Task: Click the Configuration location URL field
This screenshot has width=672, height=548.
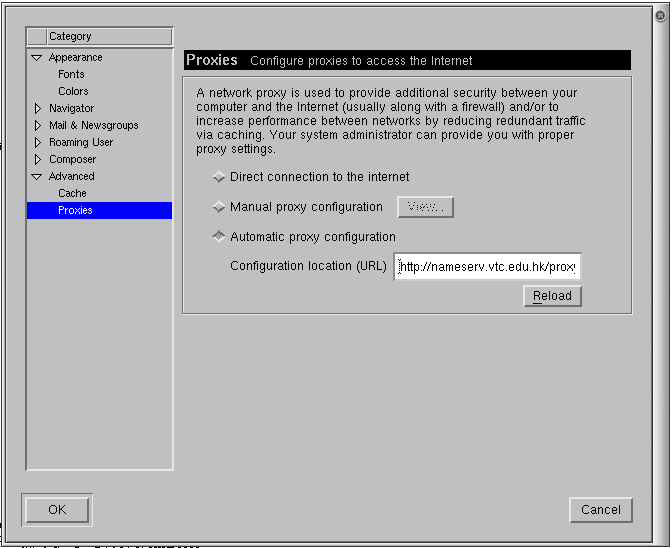Action: pos(487,267)
